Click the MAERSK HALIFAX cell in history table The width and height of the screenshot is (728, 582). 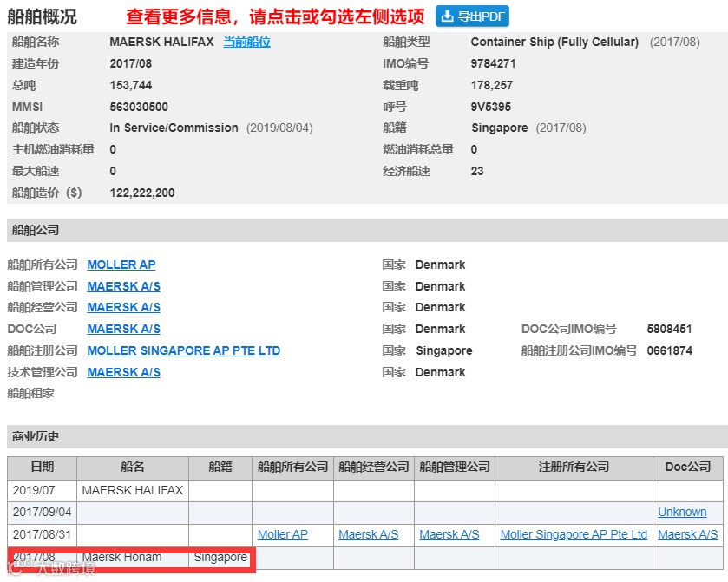point(133,490)
